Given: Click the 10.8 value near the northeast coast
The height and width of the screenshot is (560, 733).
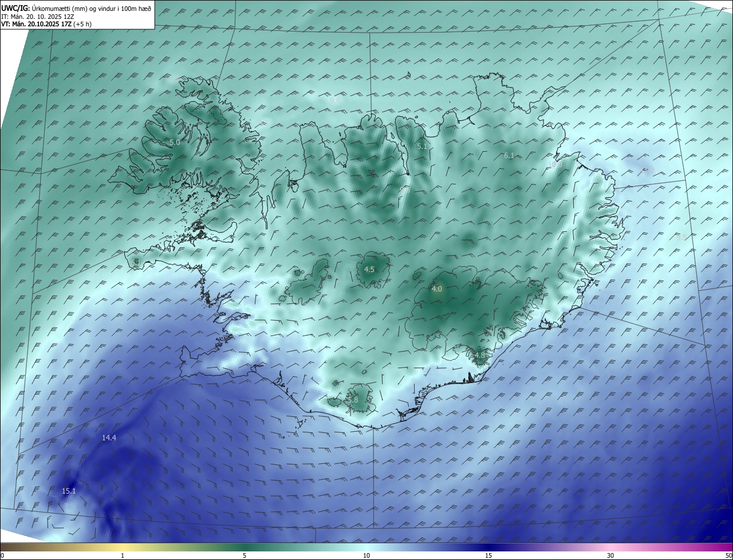Looking at the screenshot, I should (555, 164).
